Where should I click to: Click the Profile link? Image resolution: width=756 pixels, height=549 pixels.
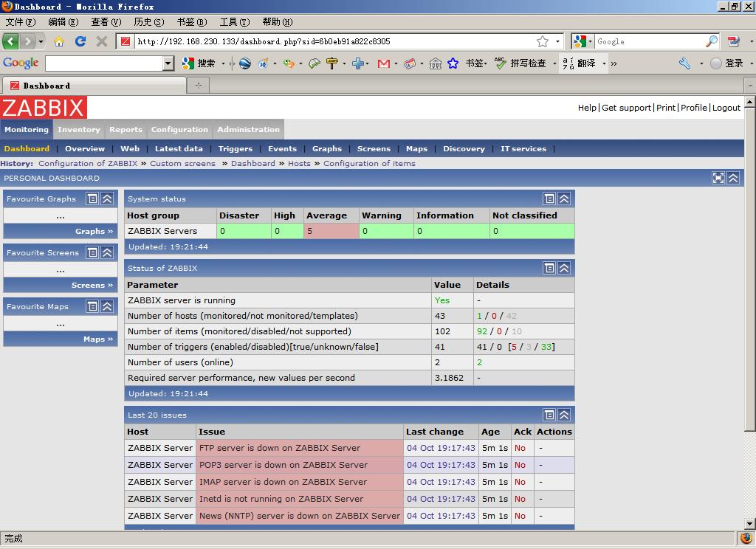[694, 108]
